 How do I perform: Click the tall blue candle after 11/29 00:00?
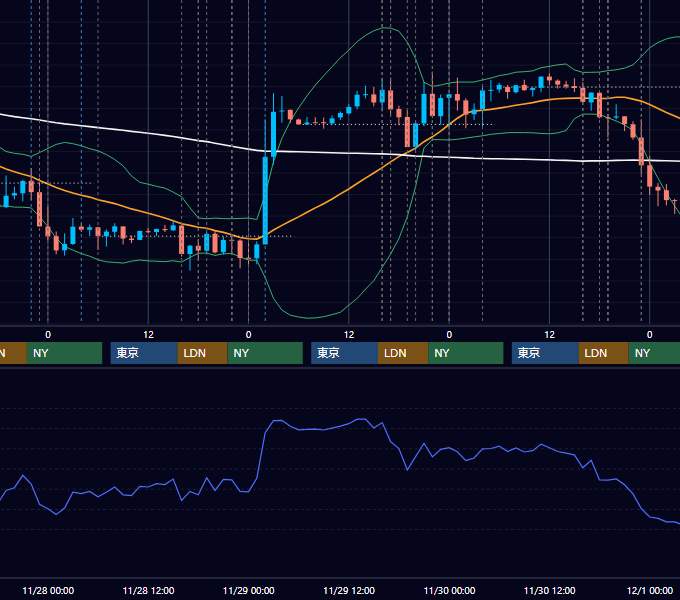265,200
